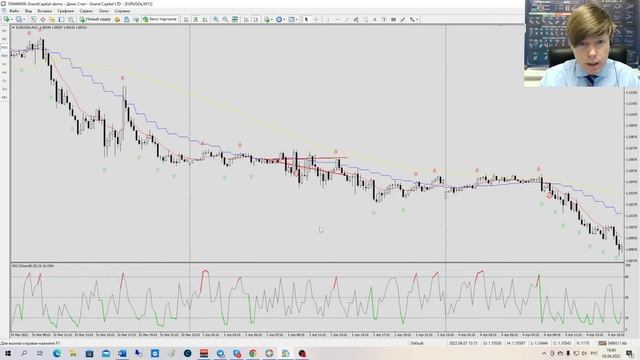Select the Cursor arrow tool
Image resolution: width=640 pixels, height=360 pixels.
point(307,19)
